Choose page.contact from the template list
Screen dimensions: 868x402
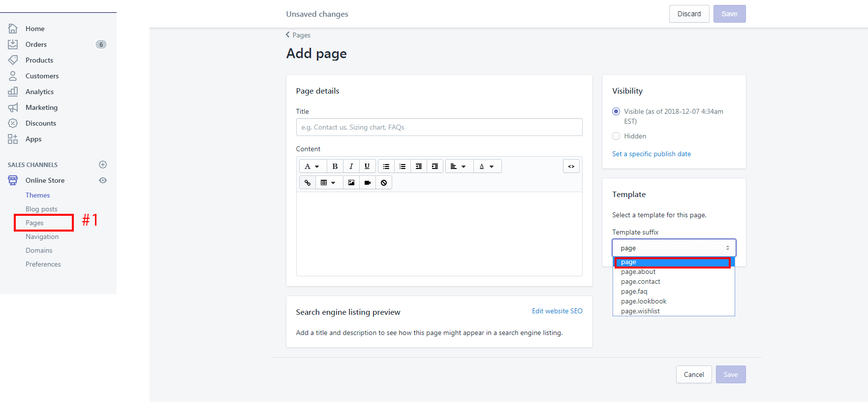(640, 282)
